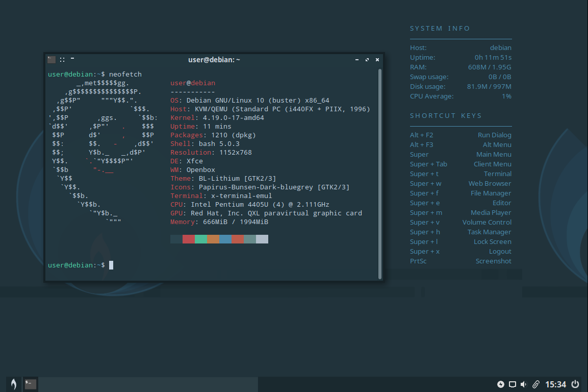Toggle the stick/always-on-top control in terminal titlebar
Screen dimensions: 588x392
(x=62, y=59)
